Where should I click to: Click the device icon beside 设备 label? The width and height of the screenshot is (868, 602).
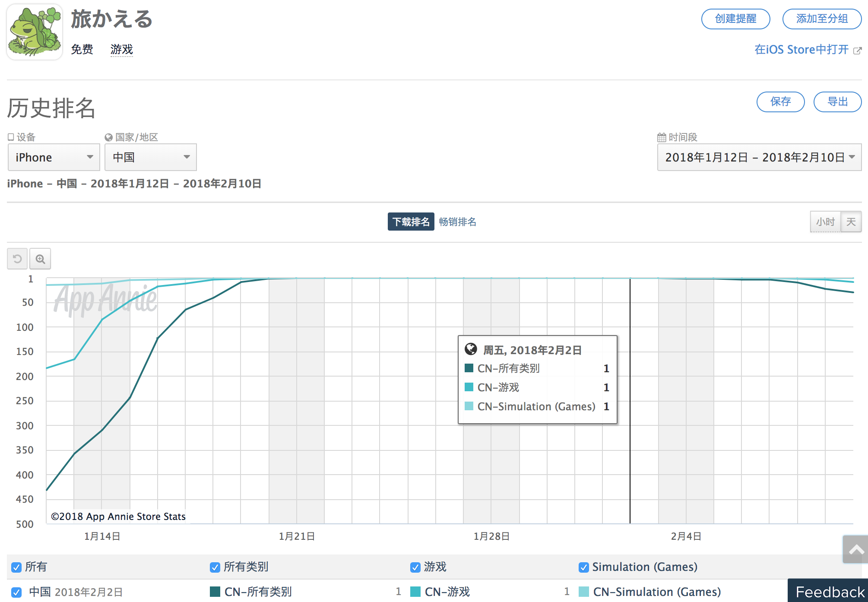click(11, 137)
